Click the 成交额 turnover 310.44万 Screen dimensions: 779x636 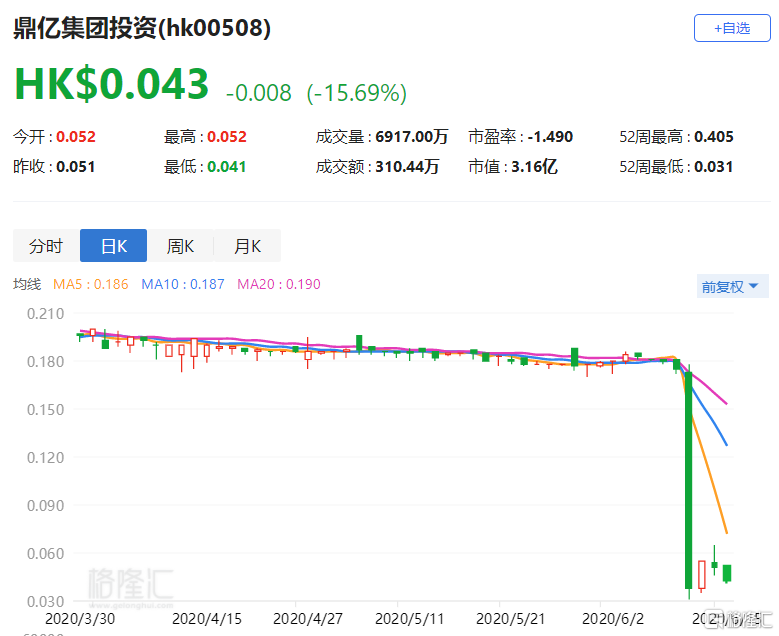point(407,166)
